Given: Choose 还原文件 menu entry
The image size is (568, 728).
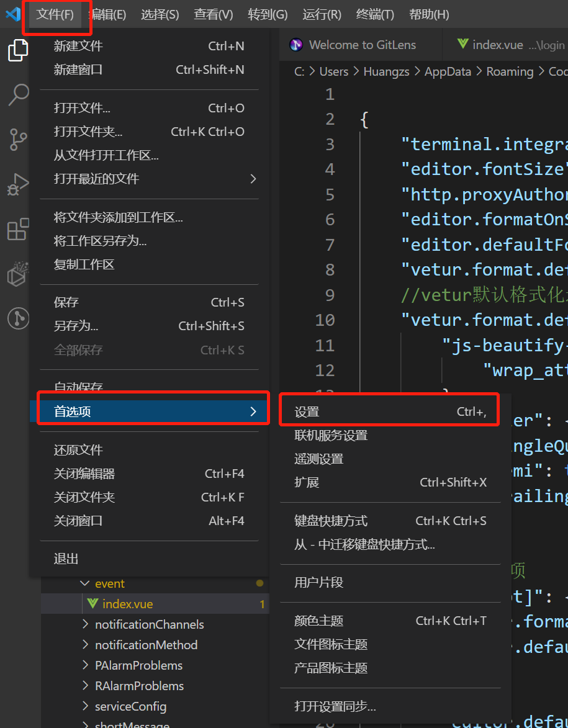Looking at the screenshot, I should [x=149, y=450].
